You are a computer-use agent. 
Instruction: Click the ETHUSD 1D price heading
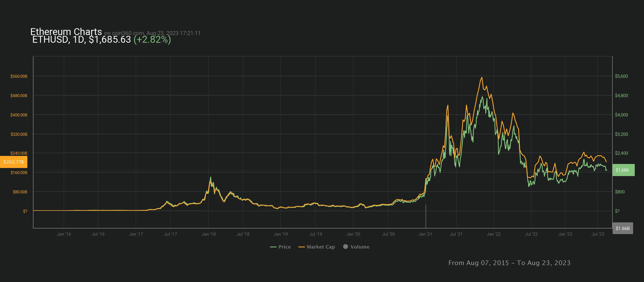[x=82, y=39]
